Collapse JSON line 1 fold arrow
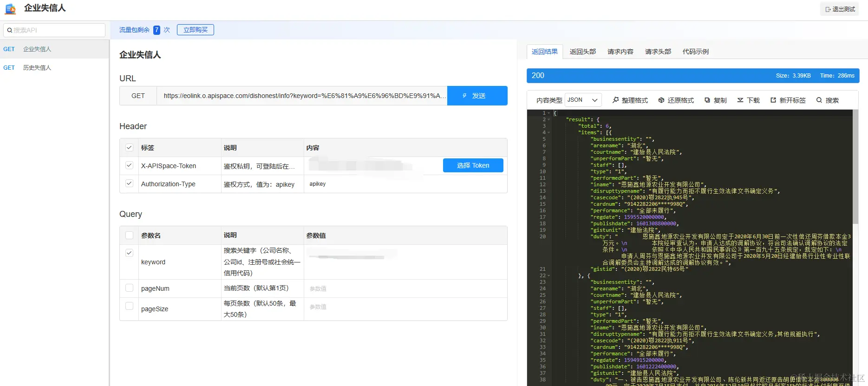The image size is (868, 386). (549, 113)
